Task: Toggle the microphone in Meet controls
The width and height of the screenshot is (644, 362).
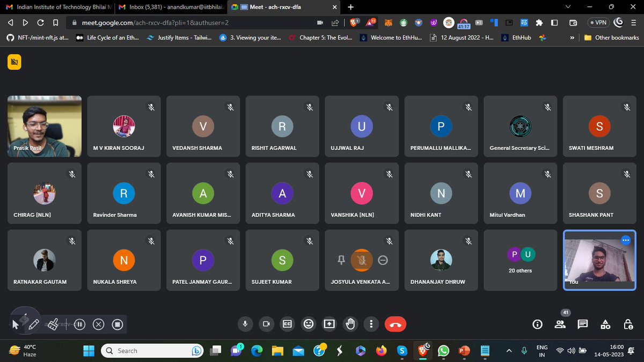Action: (x=245, y=324)
